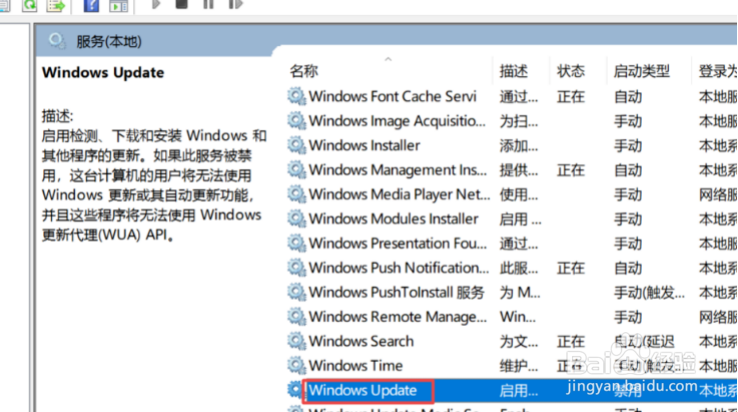
Task: Click 自动 startup type of Windows Font Cache
Action: pos(627,97)
